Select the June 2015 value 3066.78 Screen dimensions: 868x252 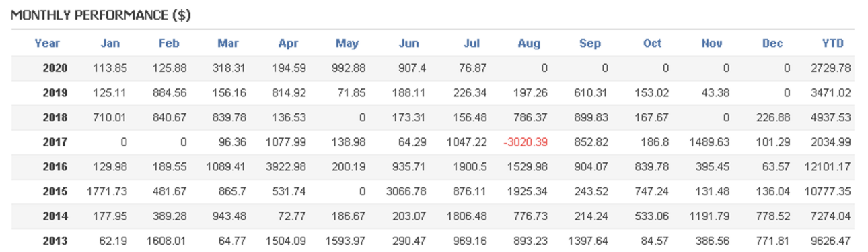pos(406,191)
